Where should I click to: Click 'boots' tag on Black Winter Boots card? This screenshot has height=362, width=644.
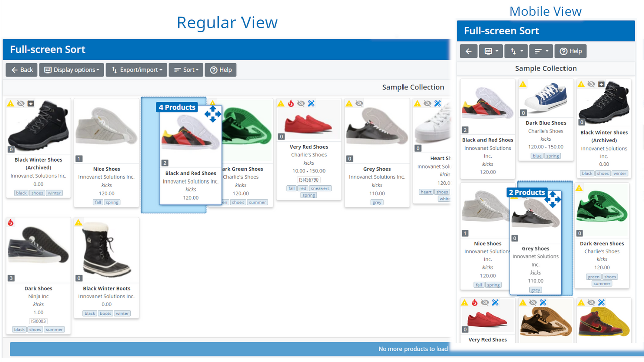point(106,313)
